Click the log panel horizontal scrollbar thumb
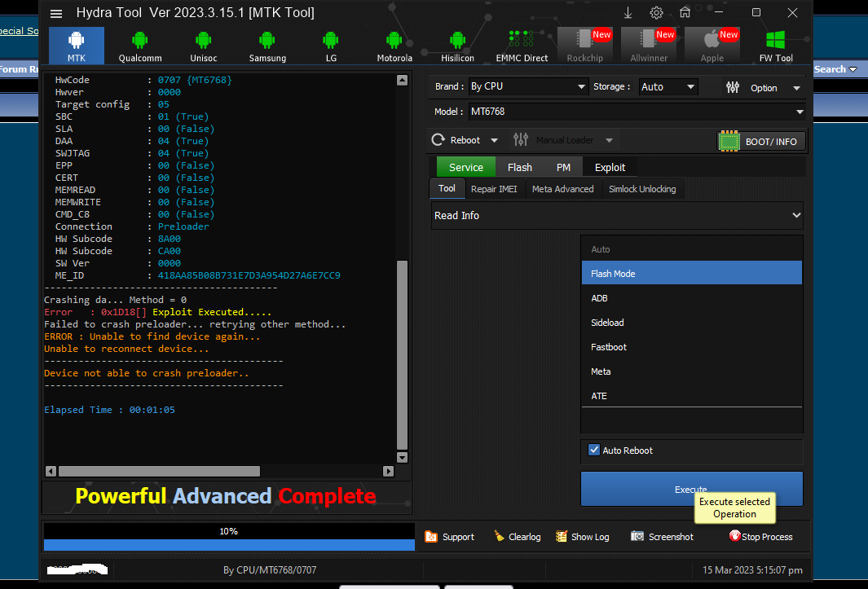 pyautogui.click(x=160, y=471)
